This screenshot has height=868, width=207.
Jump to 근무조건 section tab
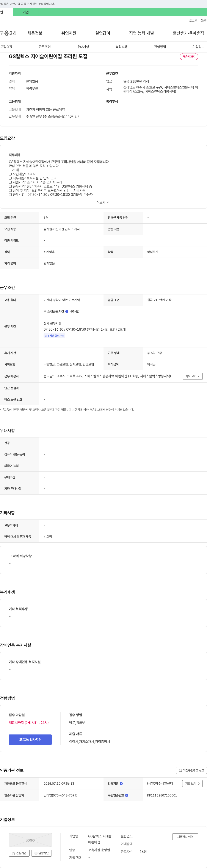point(44,47)
